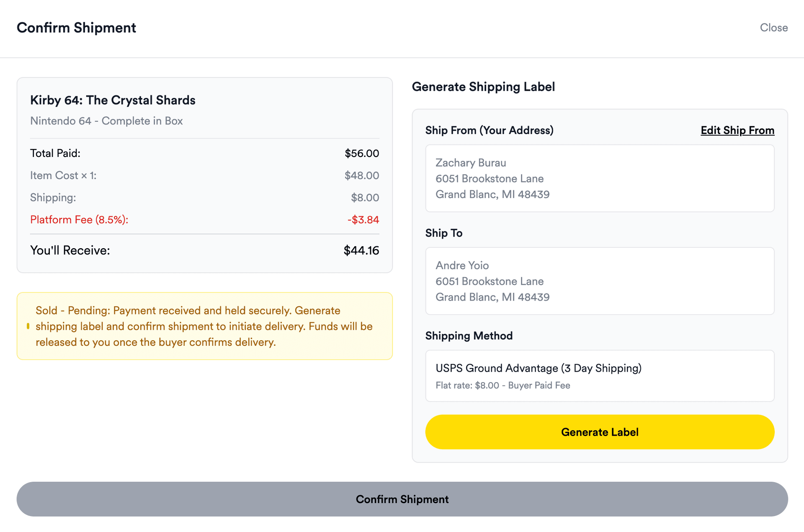Open the Edit Ship From link
The width and height of the screenshot is (804, 532).
point(737,130)
